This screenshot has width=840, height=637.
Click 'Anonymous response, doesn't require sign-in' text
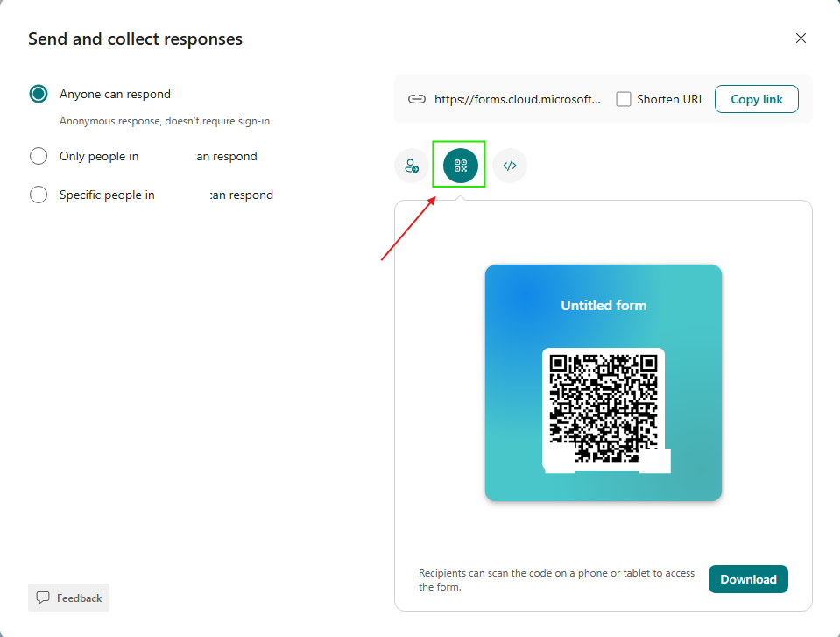coord(165,121)
